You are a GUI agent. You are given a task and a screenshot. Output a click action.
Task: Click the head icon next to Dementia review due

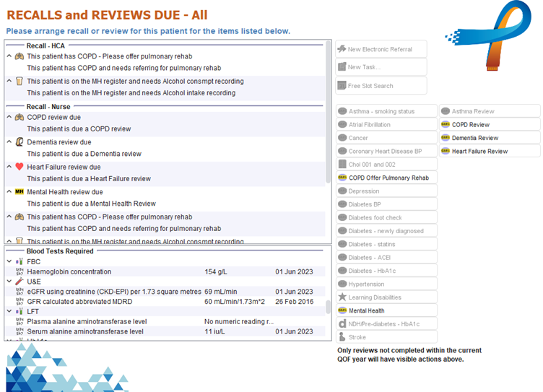click(x=19, y=142)
